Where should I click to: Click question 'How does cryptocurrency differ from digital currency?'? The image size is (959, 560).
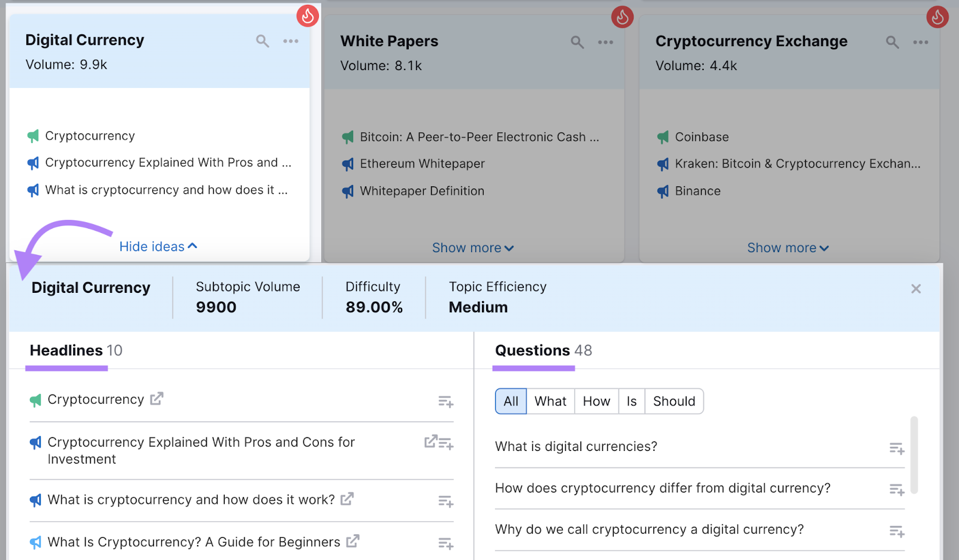point(663,488)
